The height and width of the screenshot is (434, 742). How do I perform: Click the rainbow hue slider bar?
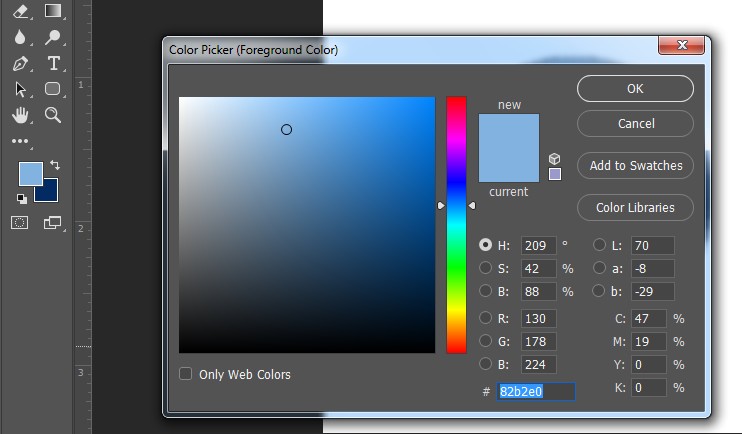456,225
